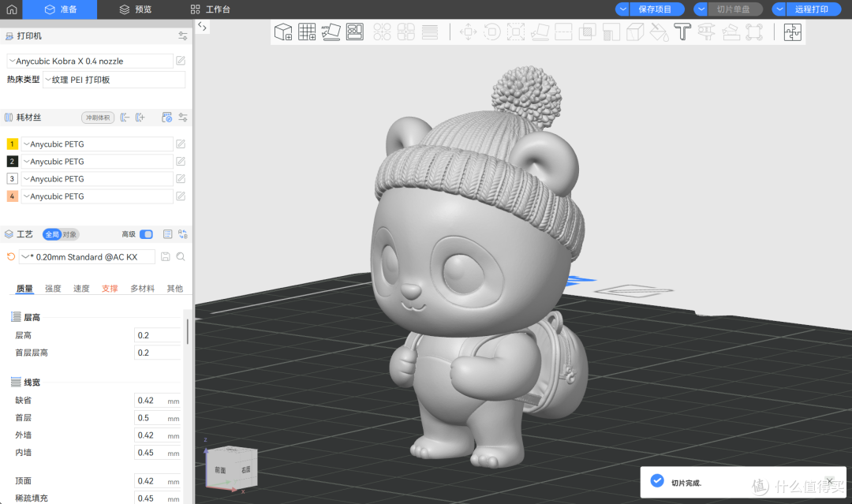Click the 远程打印 button

coord(813,9)
